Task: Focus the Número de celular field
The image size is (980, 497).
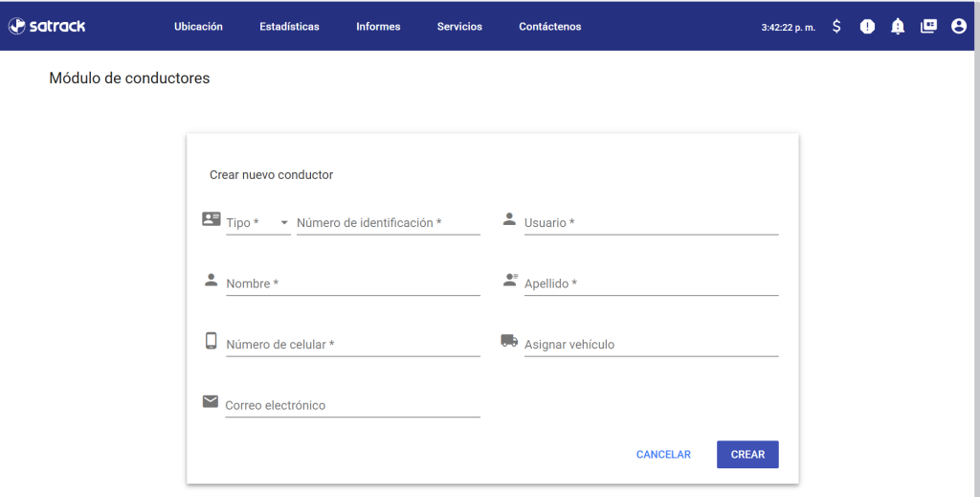Action: (x=353, y=345)
